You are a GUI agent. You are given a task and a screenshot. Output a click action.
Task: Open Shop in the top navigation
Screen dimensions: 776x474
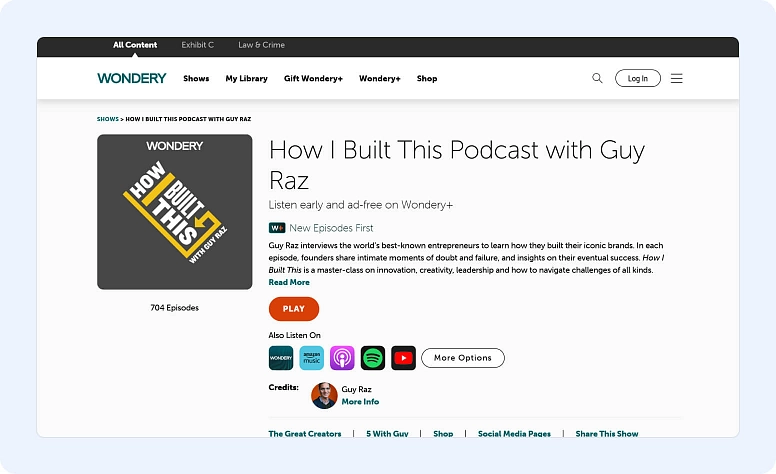(427, 78)
